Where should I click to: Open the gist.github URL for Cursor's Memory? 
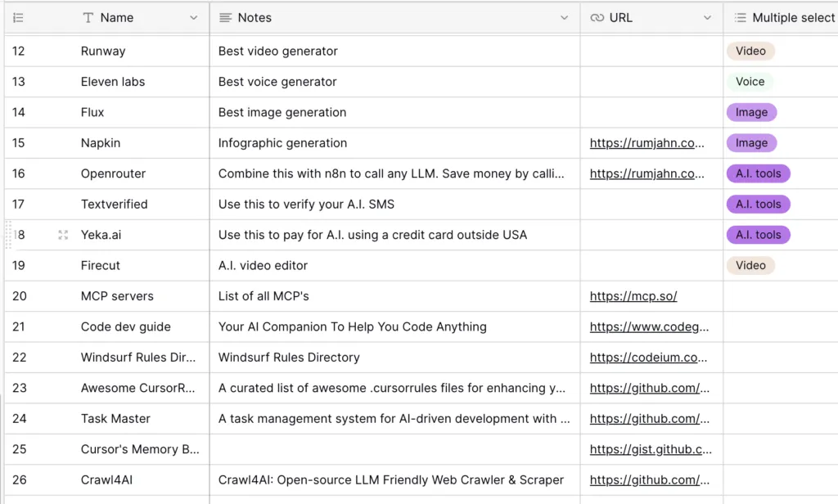click(x=650, y=449)
